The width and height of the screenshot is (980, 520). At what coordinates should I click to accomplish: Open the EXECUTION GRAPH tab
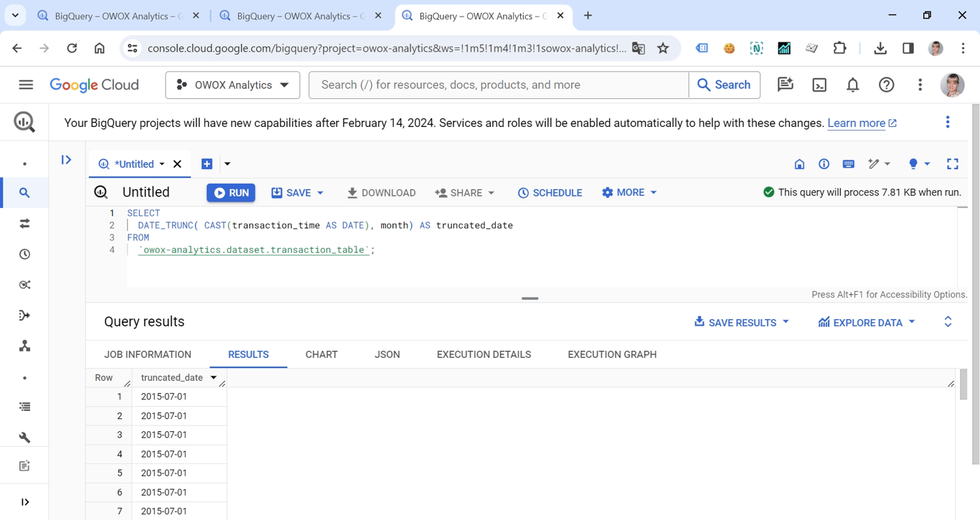(612, 354)
